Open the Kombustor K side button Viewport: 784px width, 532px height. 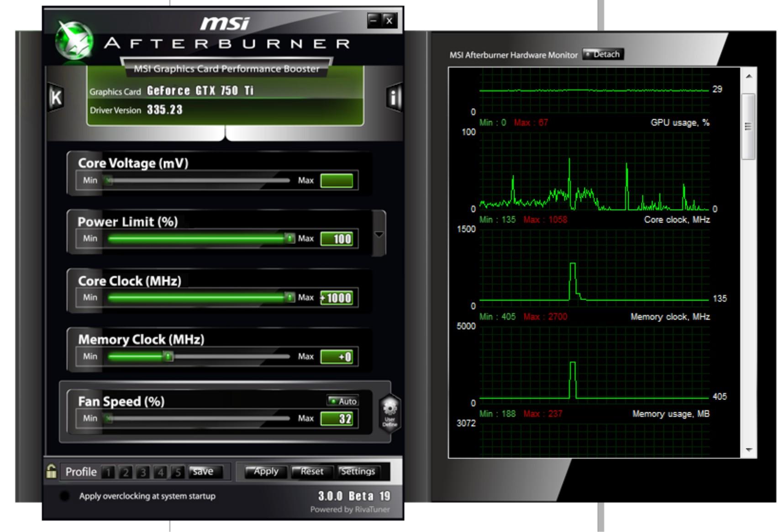click(x=56, y=97)
